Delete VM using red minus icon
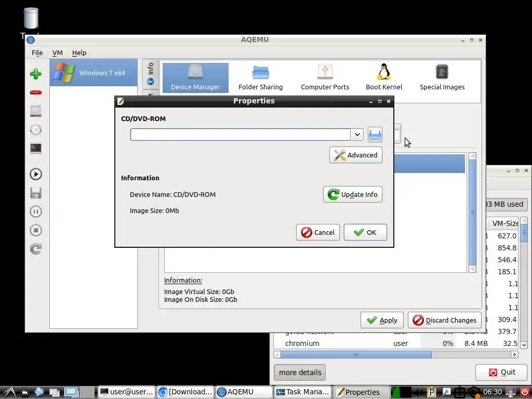This screenshot has width=532, height=399. pos(36,92)
